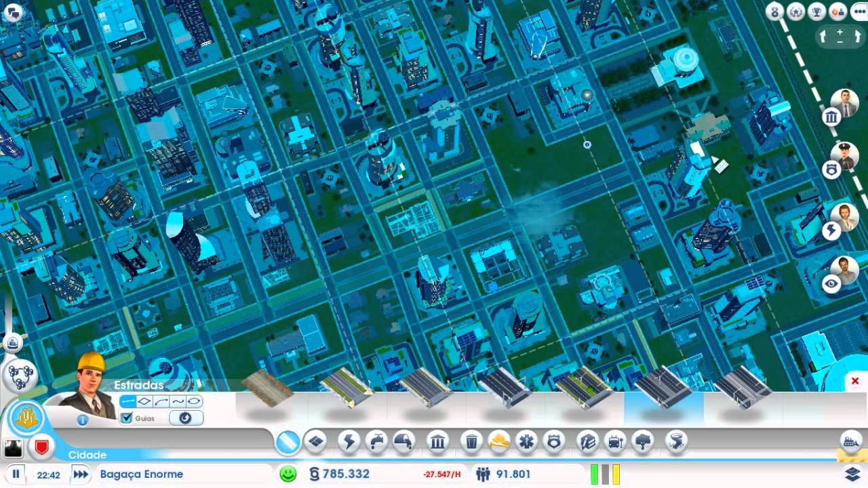This screenshot has width=868, height=488.
Task: Open the trophy leaderboards icon
Action: (818, 11)
